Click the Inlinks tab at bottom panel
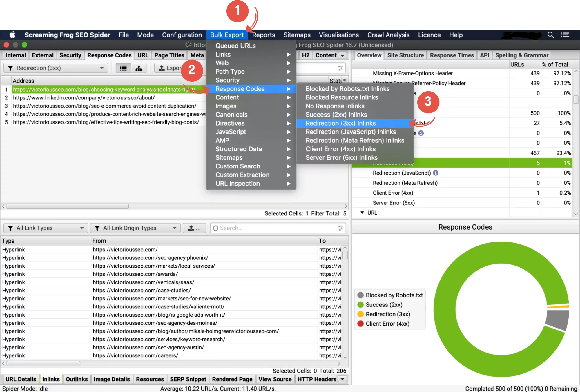Screen dimensions: 580x392 pos(51,379)
